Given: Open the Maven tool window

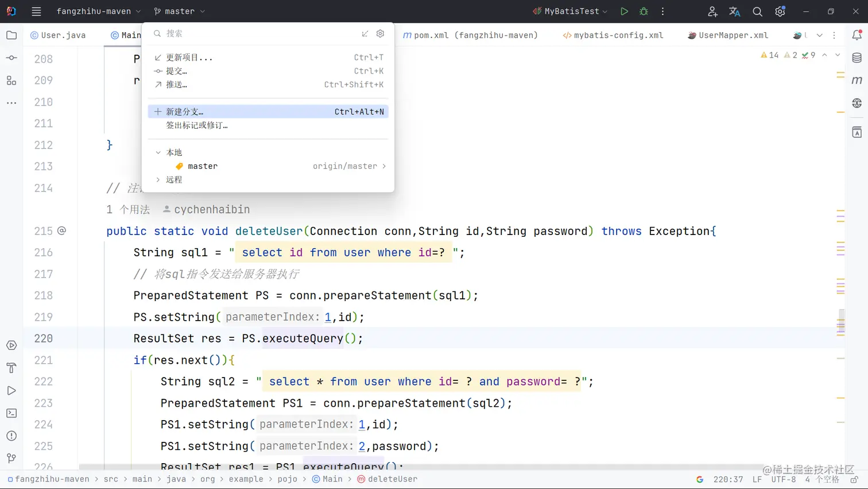Looking at the screenshot, I should [857, 80].
